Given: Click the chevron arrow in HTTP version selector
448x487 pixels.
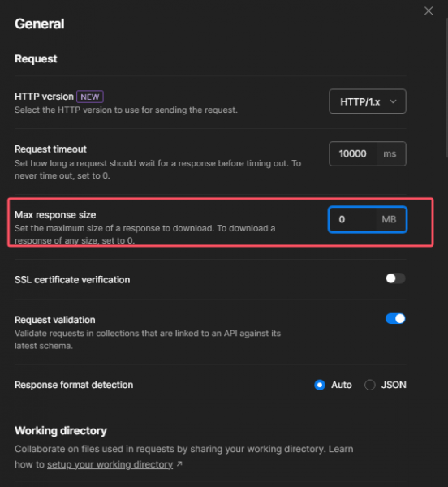Looking at the screenshot, I should pos(393,101).
